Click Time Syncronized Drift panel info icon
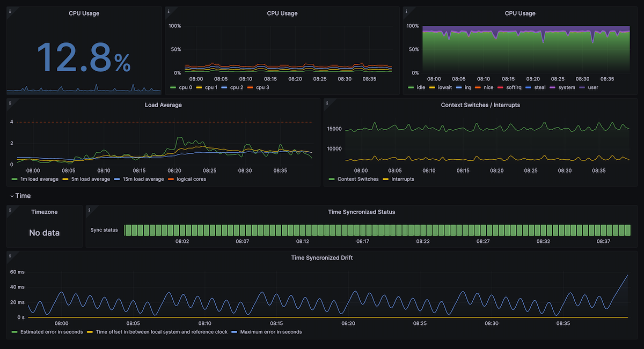The image size is (644, 349). [10, 255]
